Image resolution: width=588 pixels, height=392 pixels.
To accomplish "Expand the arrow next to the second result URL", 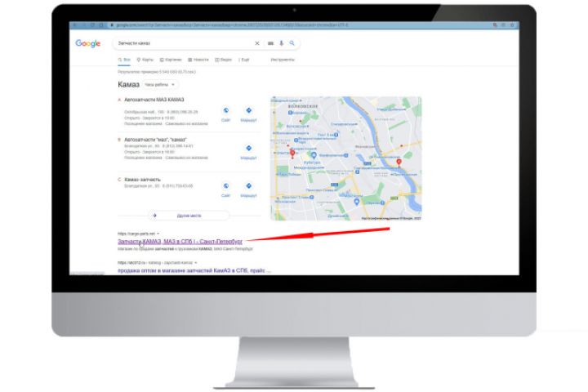I will tap(196, 263).
